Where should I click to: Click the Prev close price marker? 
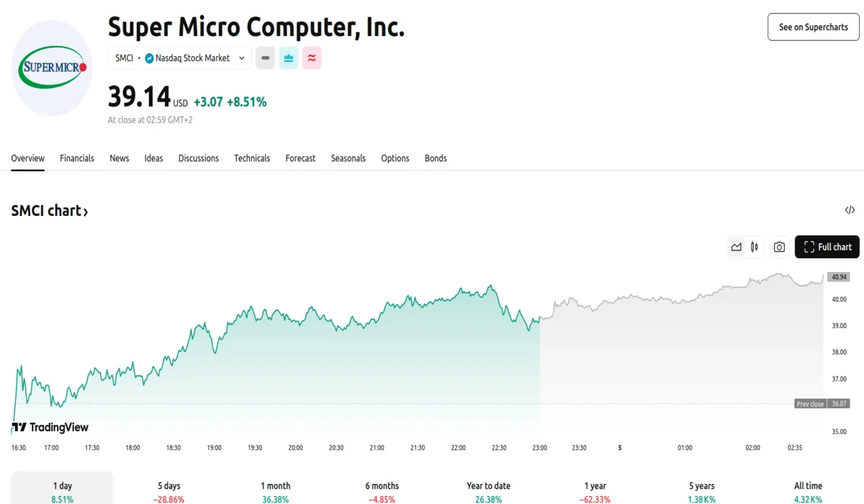click(810, 404)
